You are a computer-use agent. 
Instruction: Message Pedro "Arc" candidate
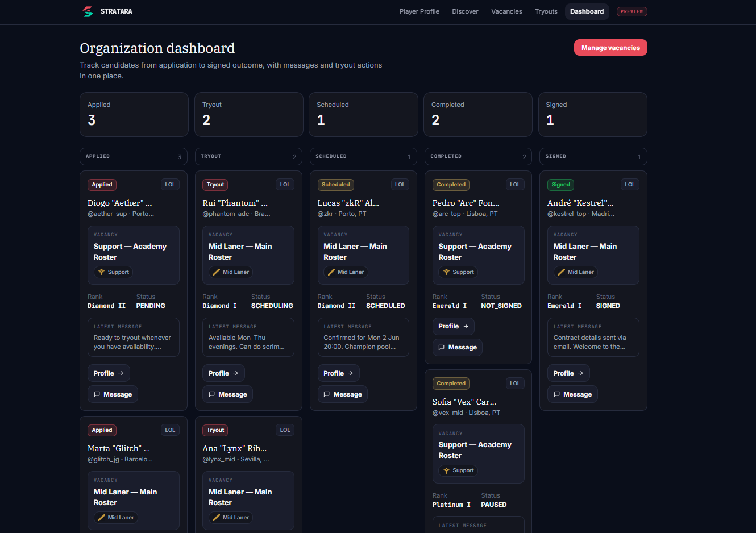[x=457, y=347]
